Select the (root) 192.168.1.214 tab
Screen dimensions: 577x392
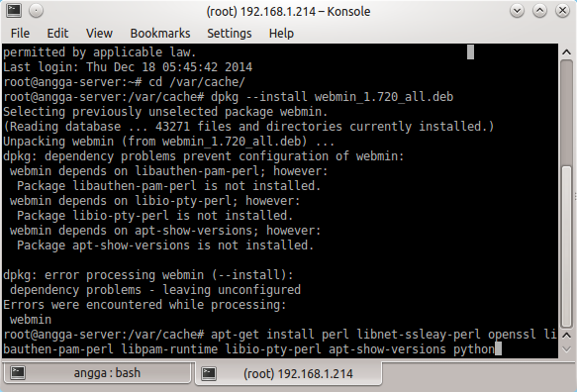(x=289, y=373)
